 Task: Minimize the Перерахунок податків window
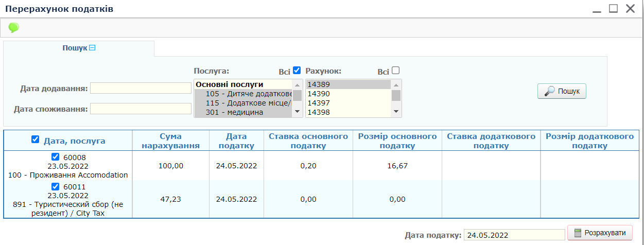(597, 9)
